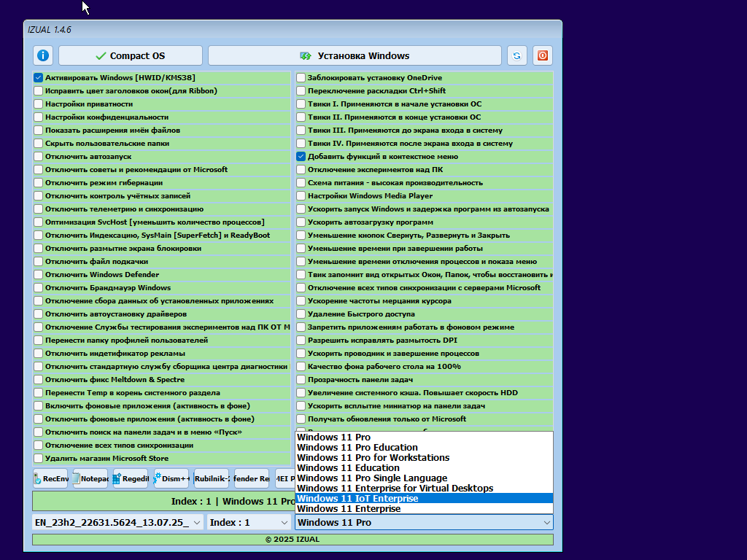Check Отключить режим гибернации
This screenshot has width=747, height=560.
point(39,183)
